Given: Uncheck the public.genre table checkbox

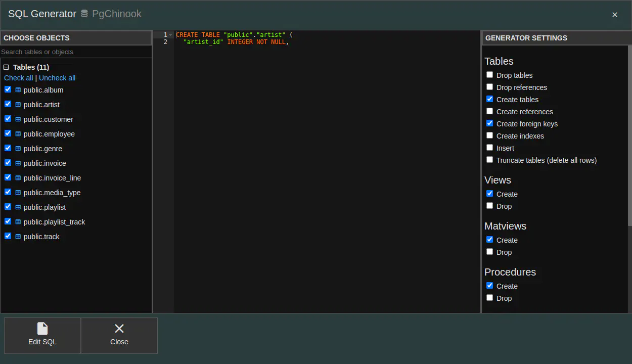Looking at the screenshot, I should (x=8, y=148).
